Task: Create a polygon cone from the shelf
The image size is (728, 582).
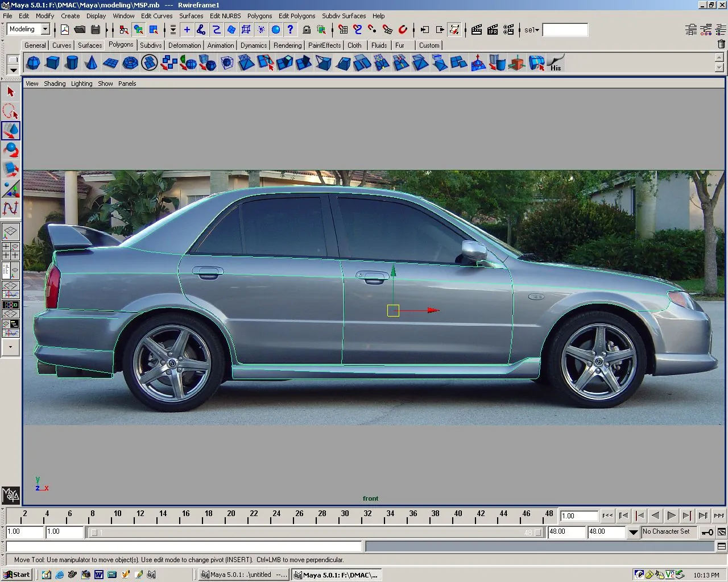Action: pos(91,63)
